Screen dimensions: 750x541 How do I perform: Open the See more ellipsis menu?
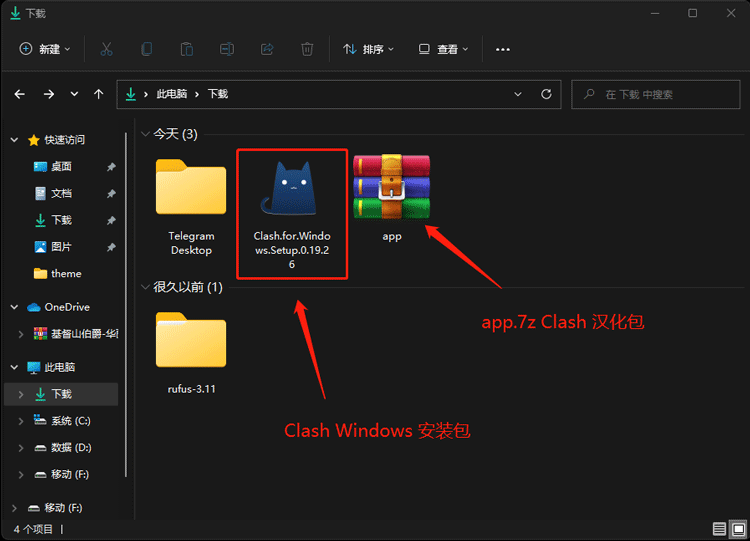503,49
